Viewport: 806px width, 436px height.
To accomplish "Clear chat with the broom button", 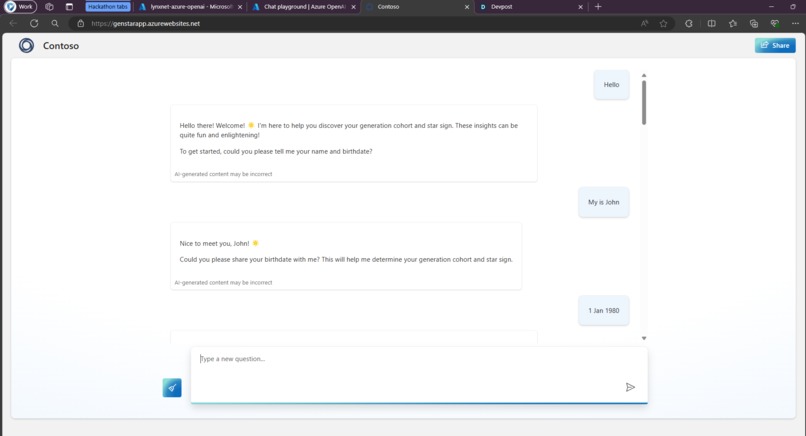I will pos(172,388).
